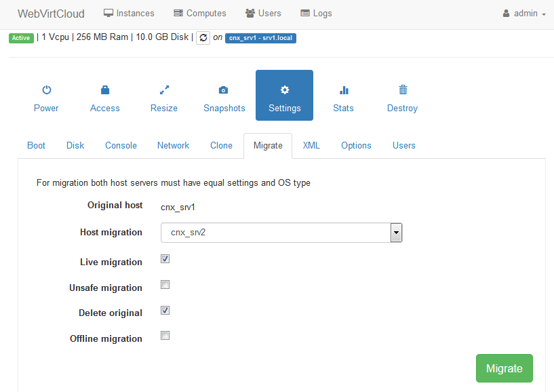
Task: Switch to the XML tab
Action: click(311, 145)
